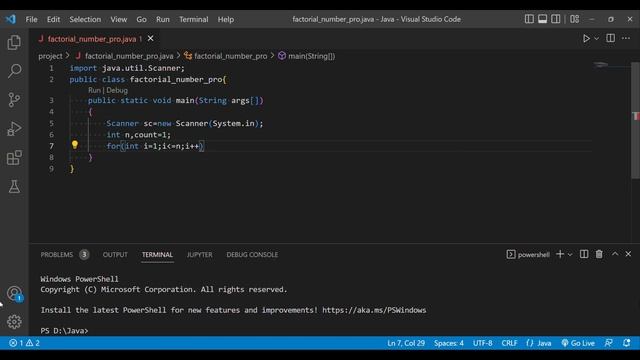Screen dimensions: 640x360
Task: Open run options dropdown beside play button
Action: (x=596, y=38)
